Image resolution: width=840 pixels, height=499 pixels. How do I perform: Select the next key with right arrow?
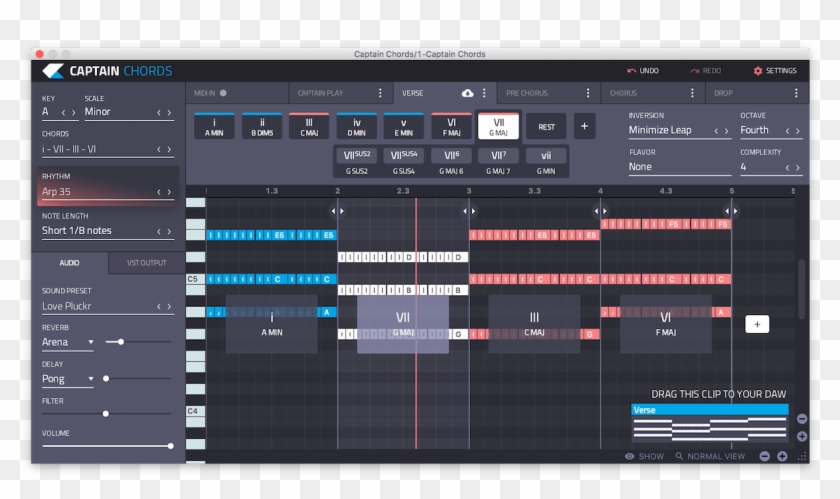coord(73,113)
